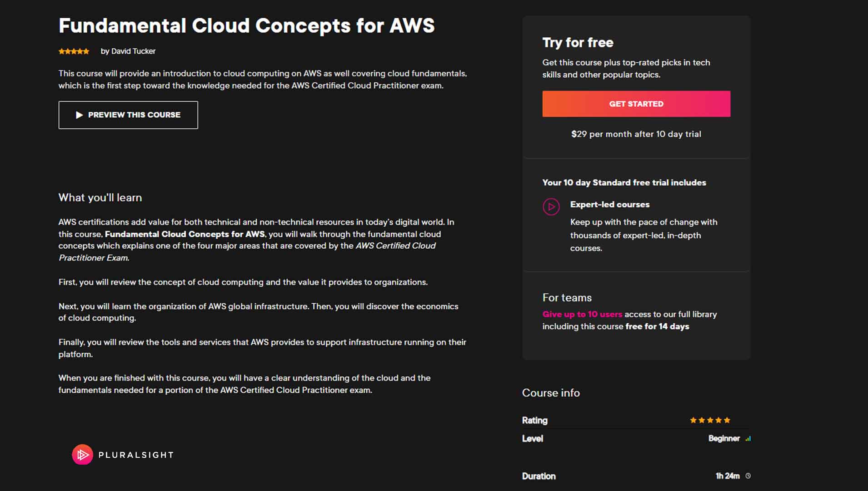
Task: Click the Pluralsight logo icon
Action: coord(82,455)
